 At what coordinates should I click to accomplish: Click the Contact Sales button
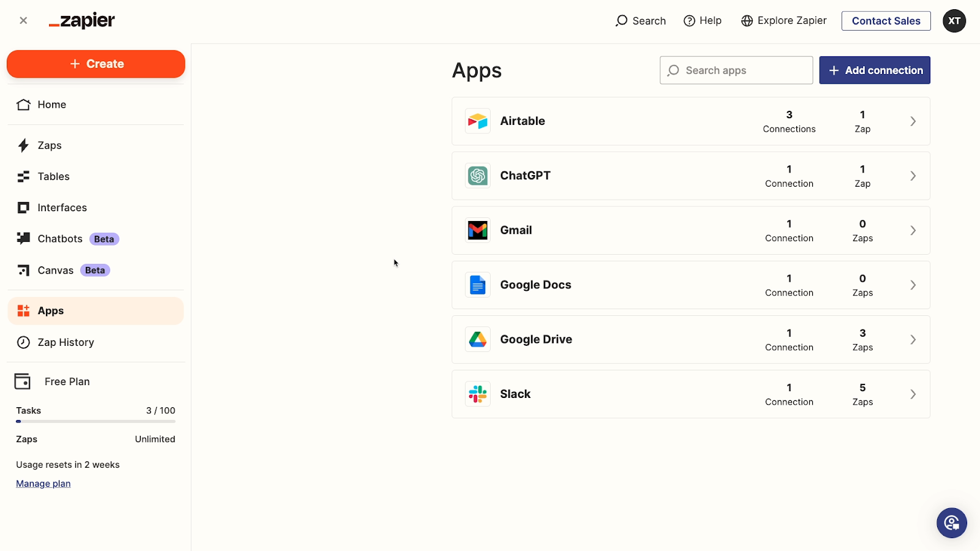coord(886,21)
